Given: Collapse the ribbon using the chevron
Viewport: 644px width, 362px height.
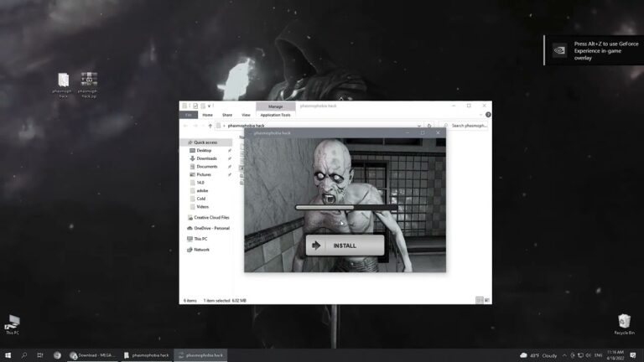Looking at the screenshot, I should pos(481,115).
